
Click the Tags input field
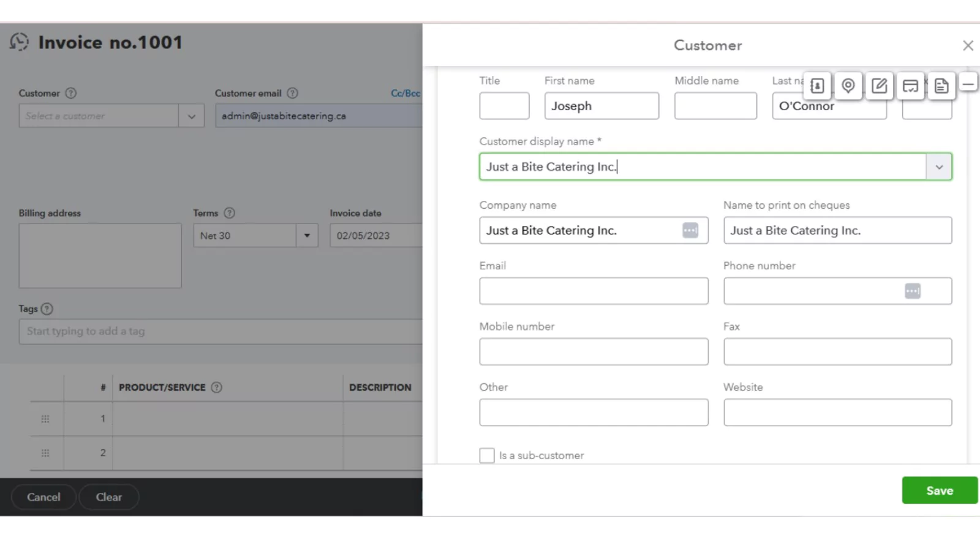[221, 331]
